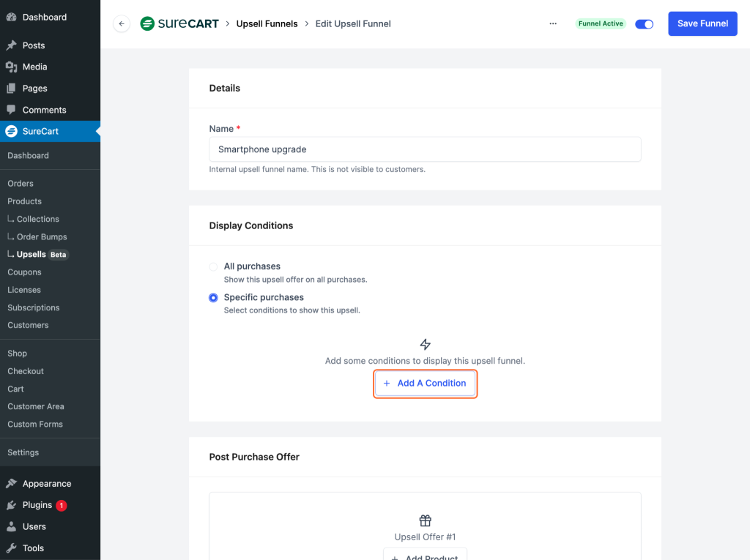Open Coupons in SureCart submenu

click(x=24, y=272)
